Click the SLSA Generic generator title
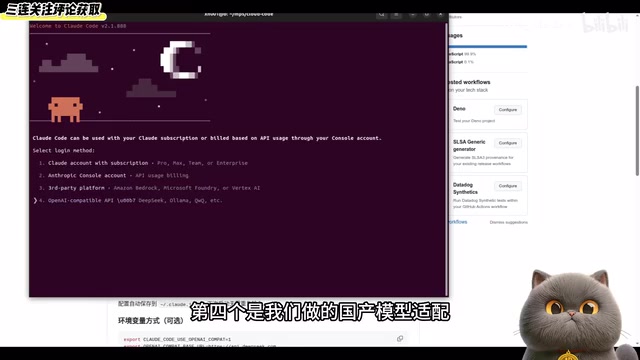The image size is (640, 360). 469,145
